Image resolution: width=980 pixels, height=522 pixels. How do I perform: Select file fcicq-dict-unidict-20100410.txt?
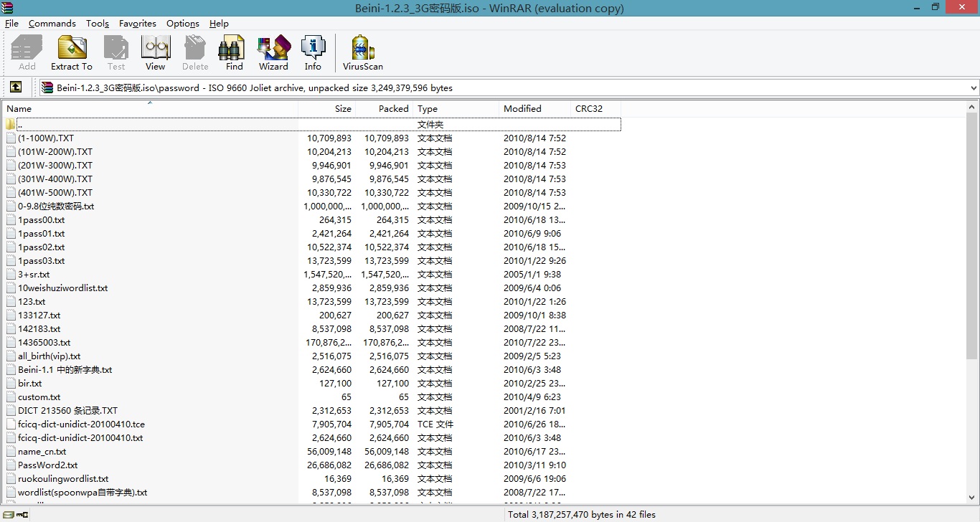tap(80, 438)
